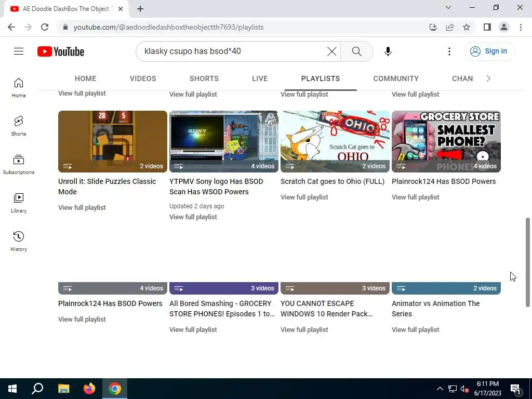The width and height of the screenshot is (532, 399).
Task: View full playlist for YOU CANNOT ESCAPE WINDOWS 10
Action: (x=304, y=330)
